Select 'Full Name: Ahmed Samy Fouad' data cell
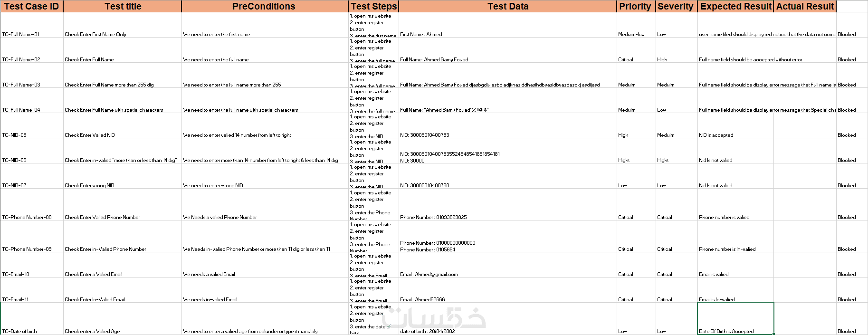Viewport: 868px width, 335px height. (508, 50)
